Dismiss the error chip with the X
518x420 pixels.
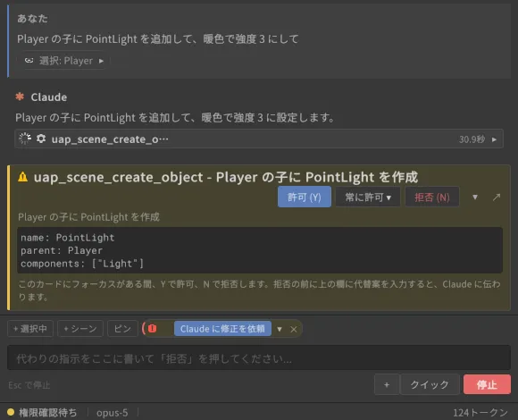tap(294, 329)
